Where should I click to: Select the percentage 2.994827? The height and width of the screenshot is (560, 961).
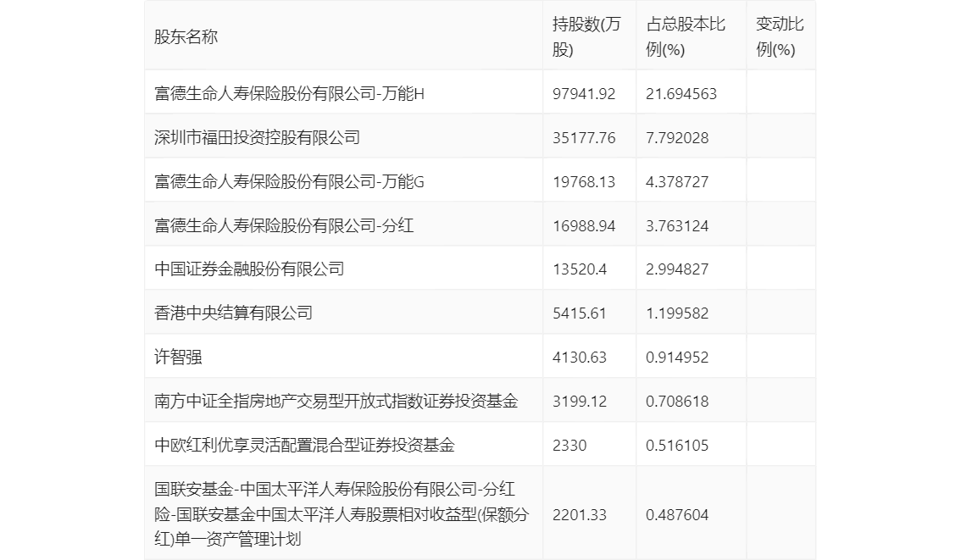(x=676, y=269)
